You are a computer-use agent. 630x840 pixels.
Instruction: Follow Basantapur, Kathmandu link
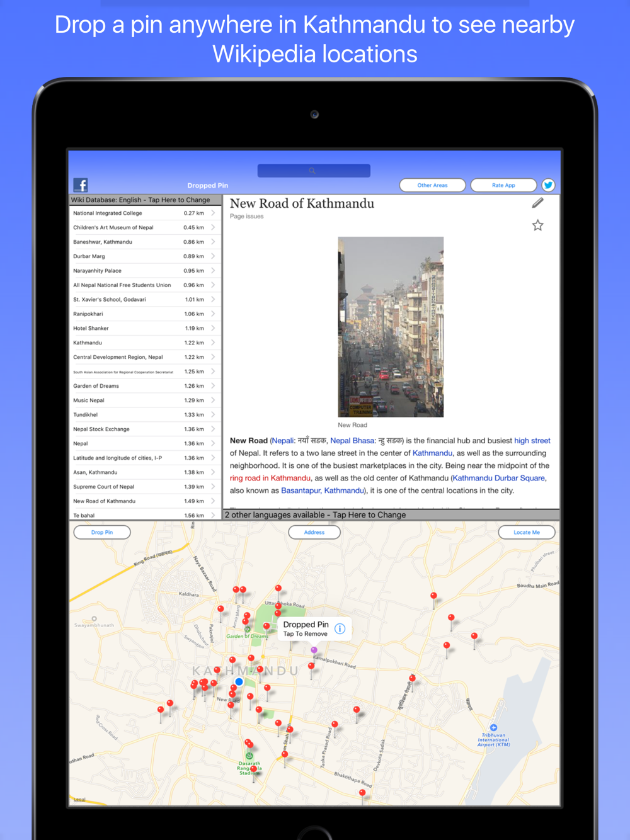[323, 491]
